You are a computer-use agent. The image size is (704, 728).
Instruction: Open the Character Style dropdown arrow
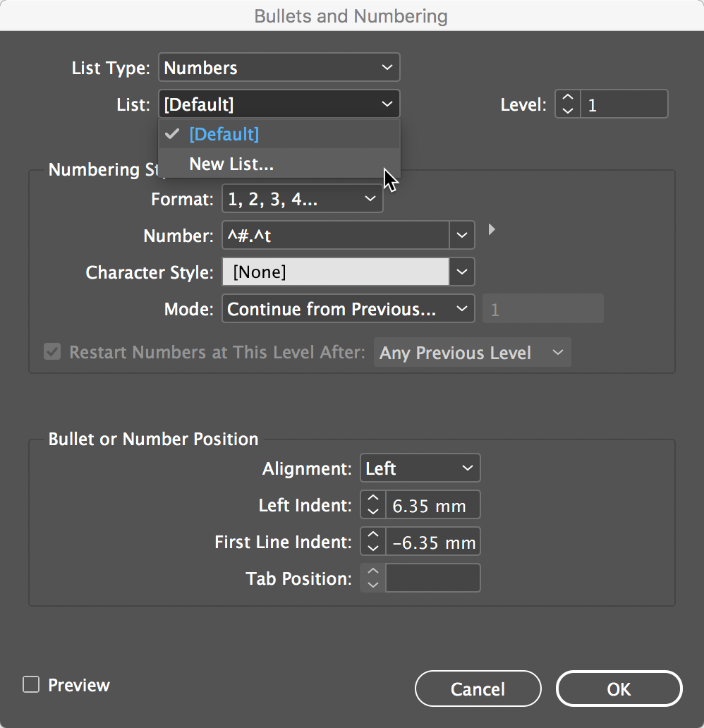tap(461, 272)
